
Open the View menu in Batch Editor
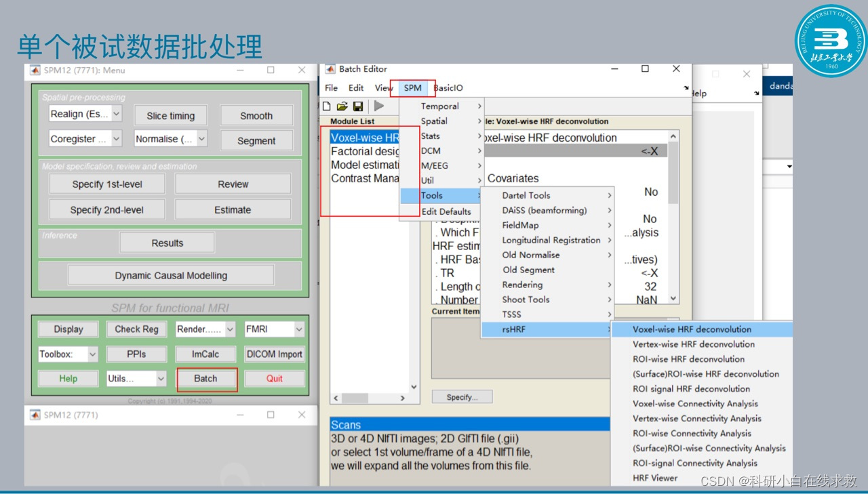tap(383, 88)
